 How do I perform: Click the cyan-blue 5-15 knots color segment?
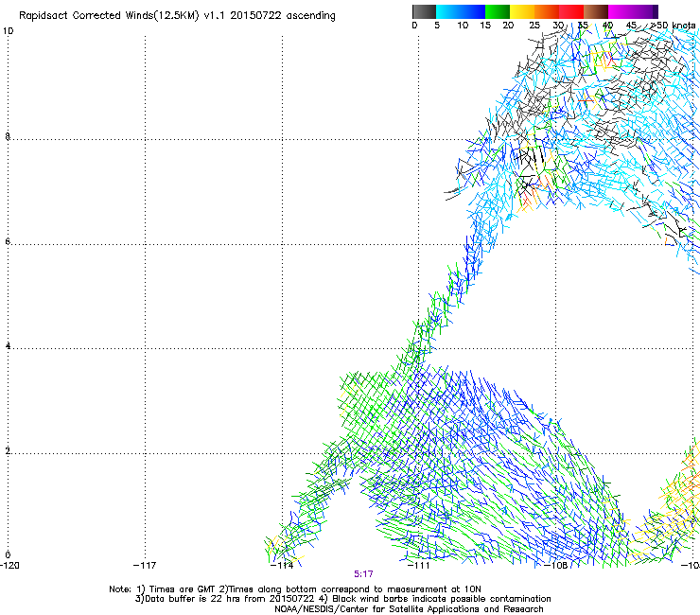coord(461,11)
